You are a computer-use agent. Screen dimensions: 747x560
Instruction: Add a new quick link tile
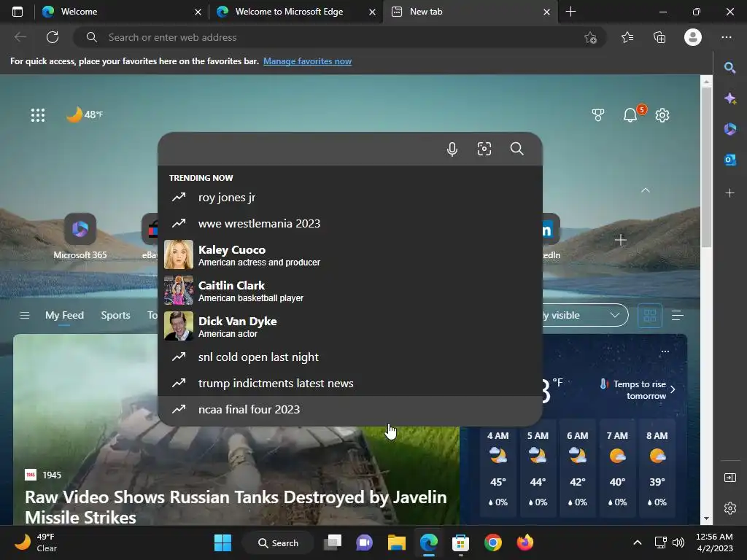620,240
